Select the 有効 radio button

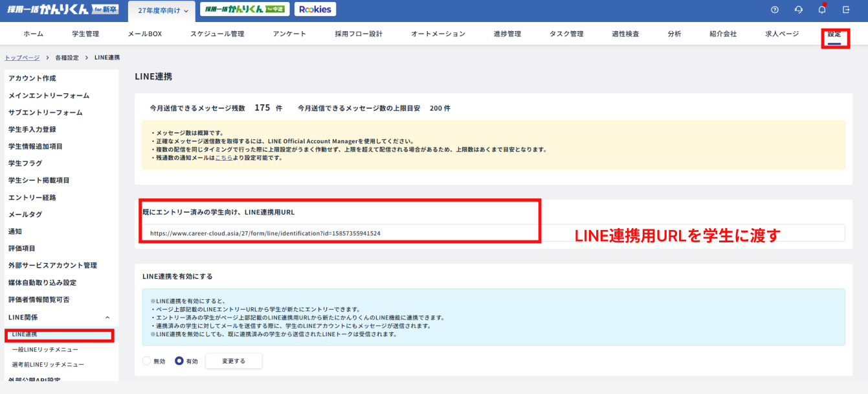179,361
